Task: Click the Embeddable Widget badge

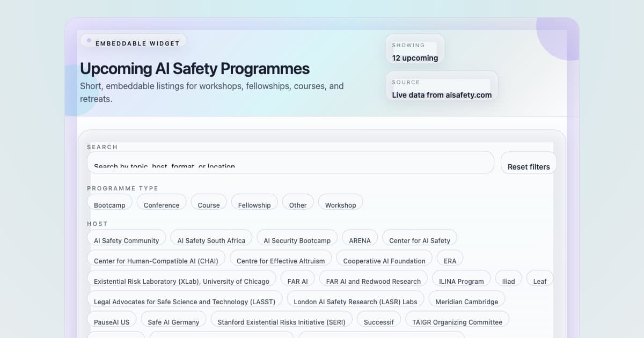Action: [x=134, y=41]
